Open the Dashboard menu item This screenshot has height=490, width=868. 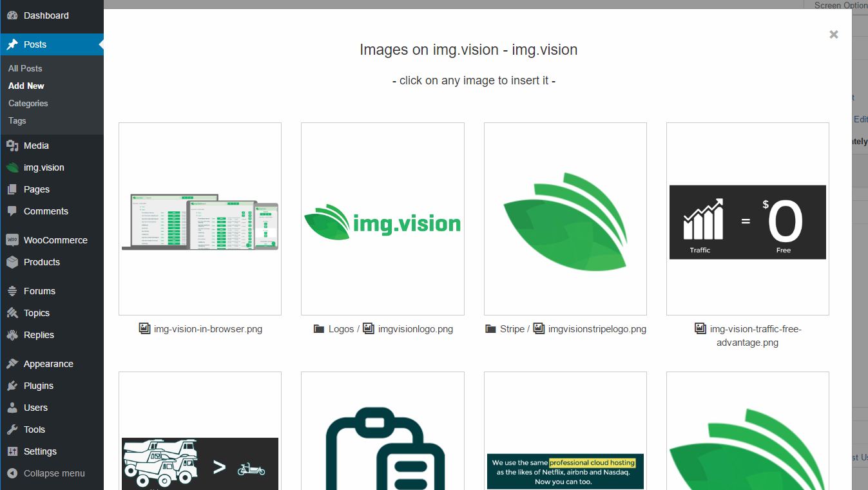tap(52, 15)
